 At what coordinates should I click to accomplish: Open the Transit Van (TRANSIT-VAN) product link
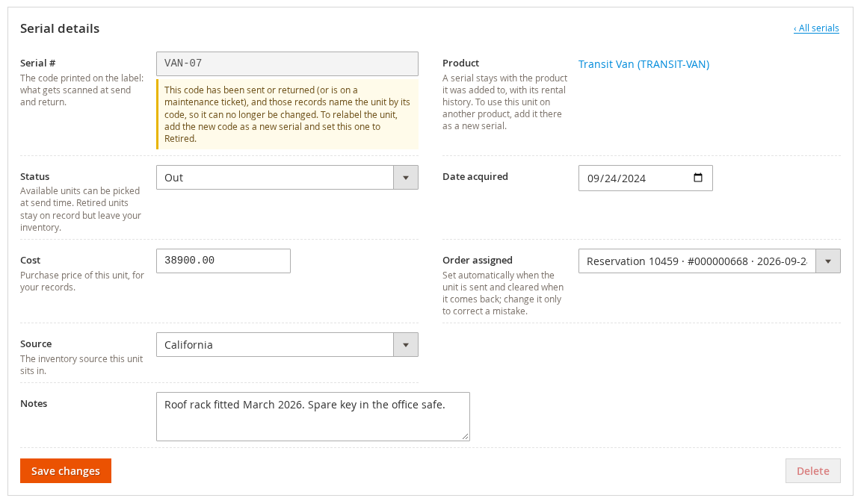click(644, 64)
